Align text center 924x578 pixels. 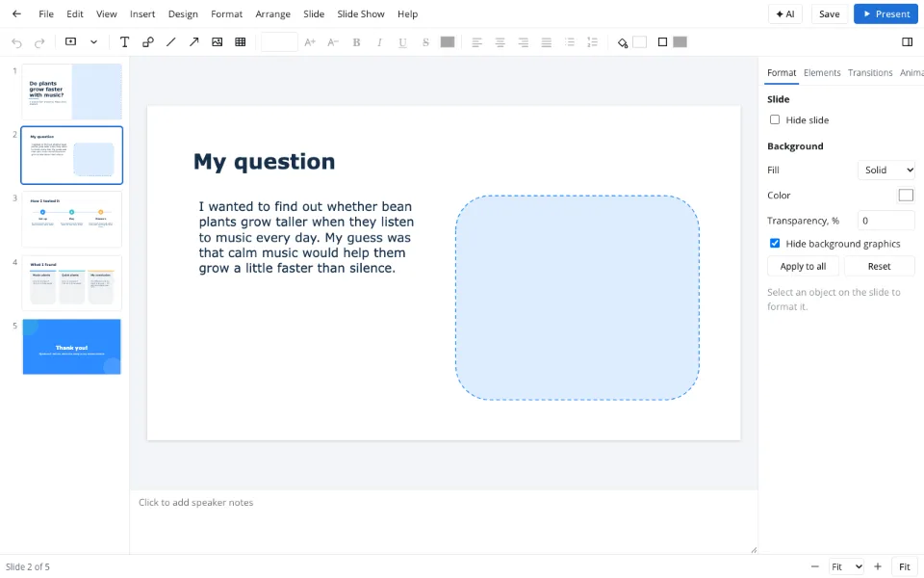coord(500,41)
